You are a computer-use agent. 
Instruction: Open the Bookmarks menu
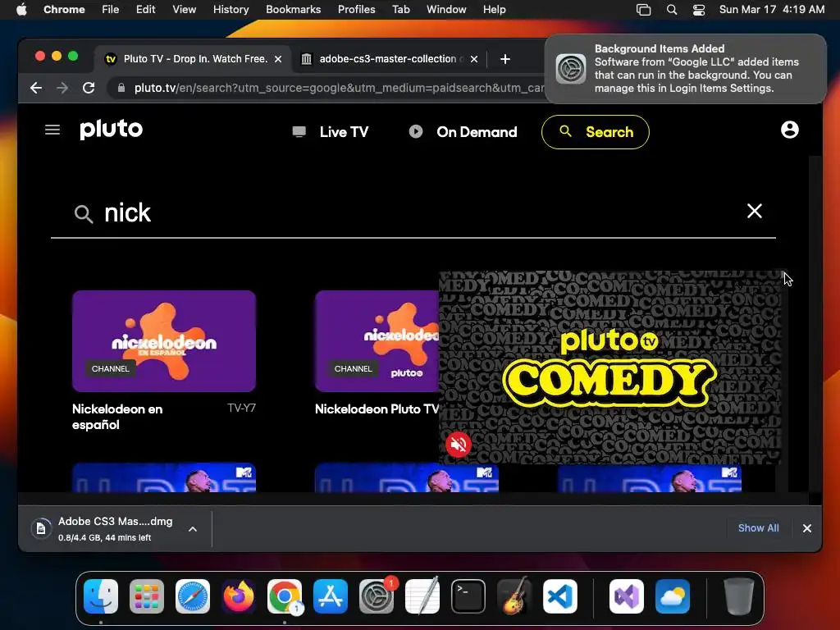coord(293,10)
